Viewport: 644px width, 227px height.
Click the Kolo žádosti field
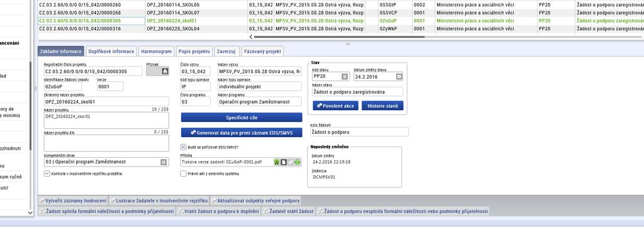pyautogui.click(x=359, y=132)
